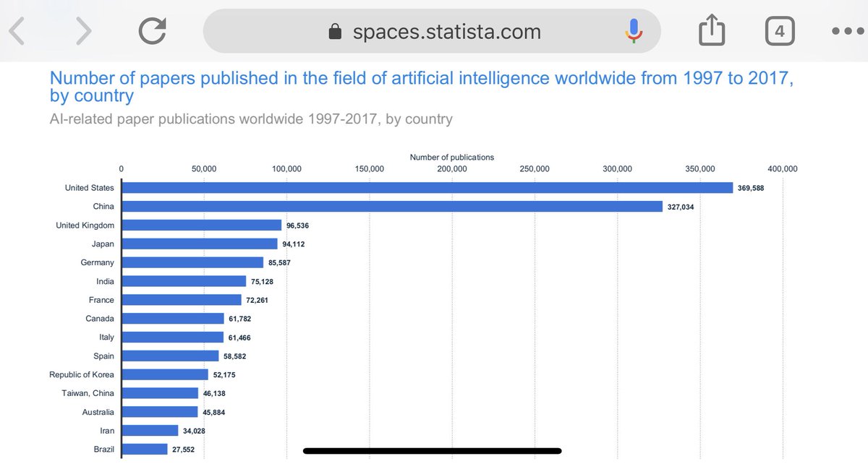Screen dimensions: 868x464
Task: Click the Japan country label
Action: [x=103, y=244]
